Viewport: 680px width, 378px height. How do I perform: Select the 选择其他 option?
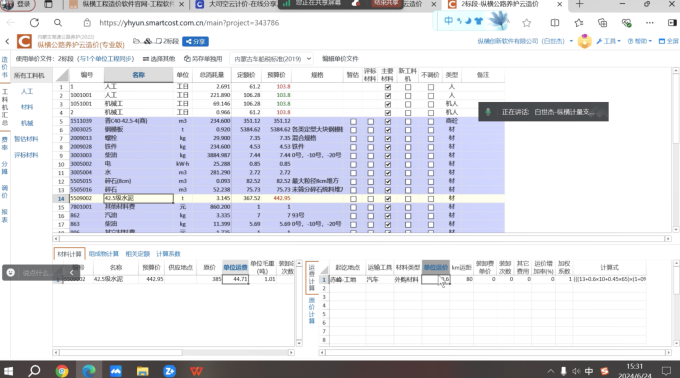pos(159,59)
